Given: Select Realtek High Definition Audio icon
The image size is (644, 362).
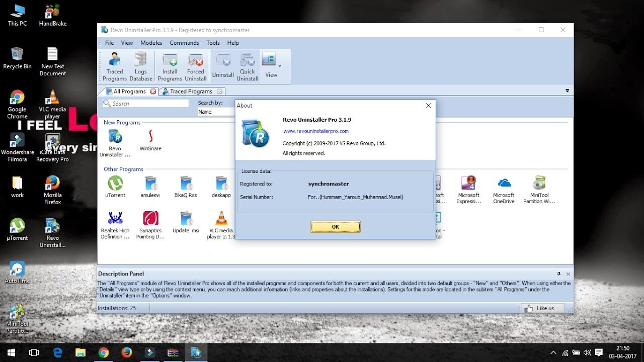Looking at the screenshot, I should click(115, 225).
